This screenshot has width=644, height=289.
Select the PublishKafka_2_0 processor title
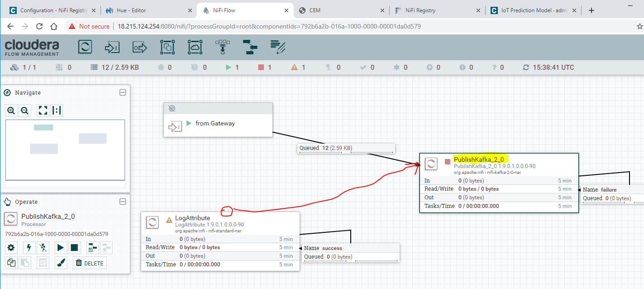point(479,159)
